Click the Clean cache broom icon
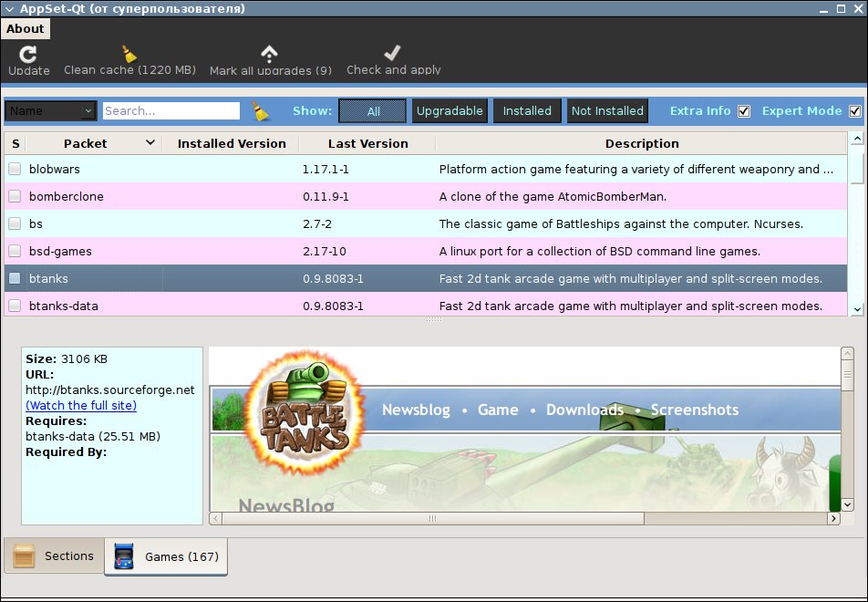868x602 pixels. tap(129, 54)
